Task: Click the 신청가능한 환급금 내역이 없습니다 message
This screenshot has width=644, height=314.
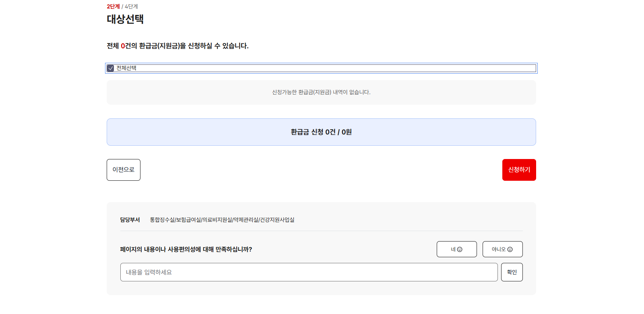Action: (321, 92)
